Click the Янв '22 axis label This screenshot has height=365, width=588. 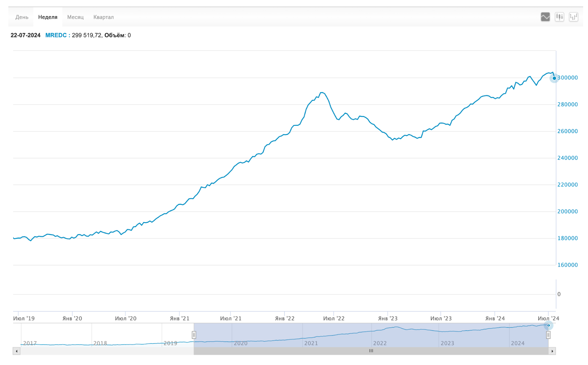pos(285,318)
